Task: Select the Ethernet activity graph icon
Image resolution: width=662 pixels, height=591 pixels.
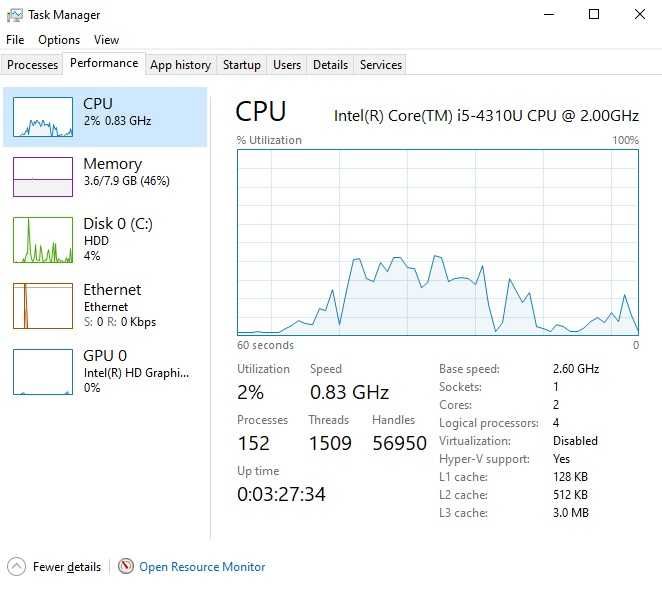Action: (x=43, y=306)
